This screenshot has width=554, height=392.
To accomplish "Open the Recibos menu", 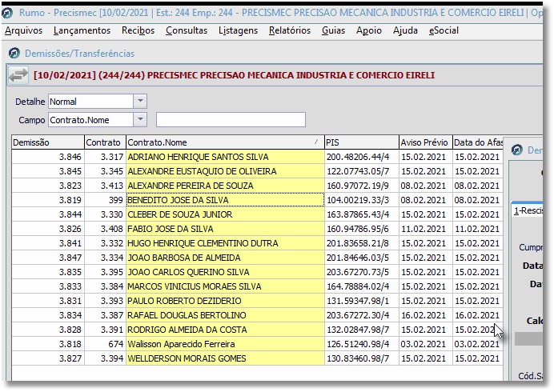I will click(138, 30).
